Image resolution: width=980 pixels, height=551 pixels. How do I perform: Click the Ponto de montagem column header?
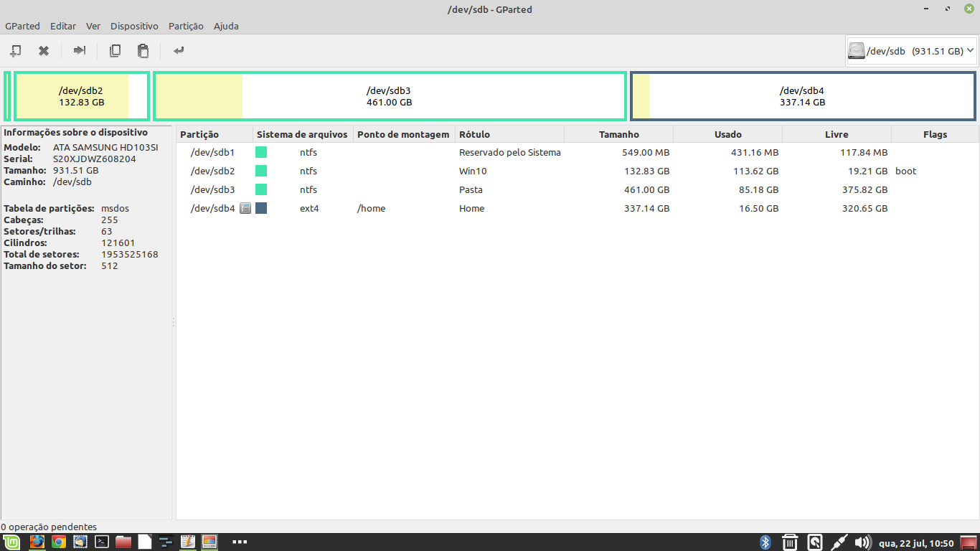(x=405, y=134)
